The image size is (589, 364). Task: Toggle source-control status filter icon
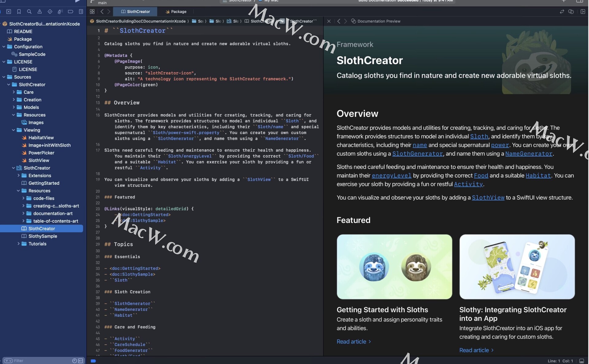[80, 361]
